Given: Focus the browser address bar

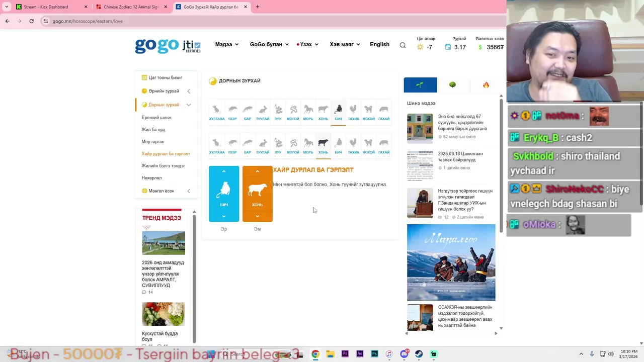Looking at the screenshot, I should click(x=272, y=21).
